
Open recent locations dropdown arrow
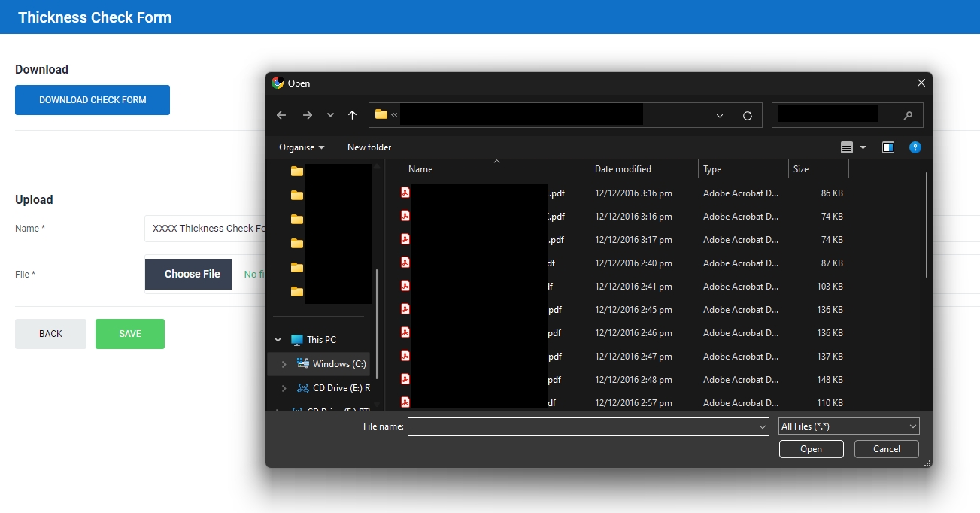click(x=330, y=115)
